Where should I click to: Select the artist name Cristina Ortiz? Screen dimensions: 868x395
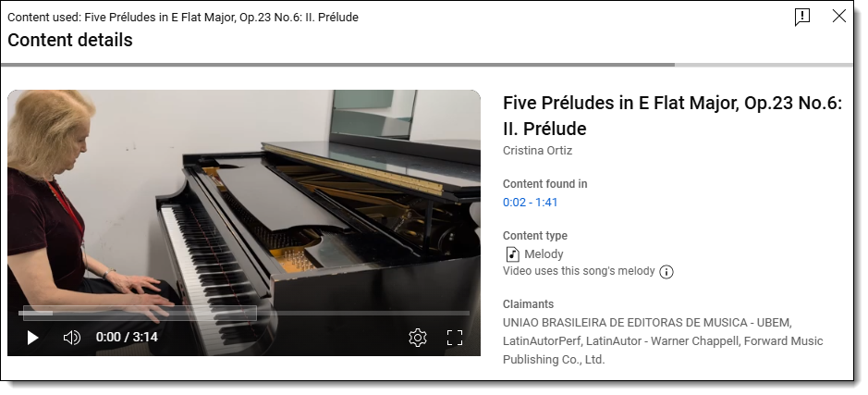click(x=537, y=151)
